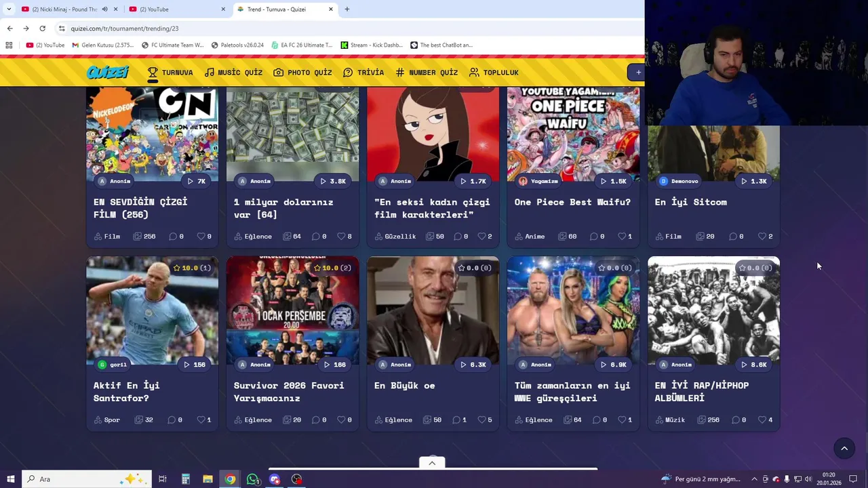This screenshot has height=488, width=868.
Task: Switch to the Nicki Minaj YouTube tab
Action: pyautogui.click(x=64, y=9)
